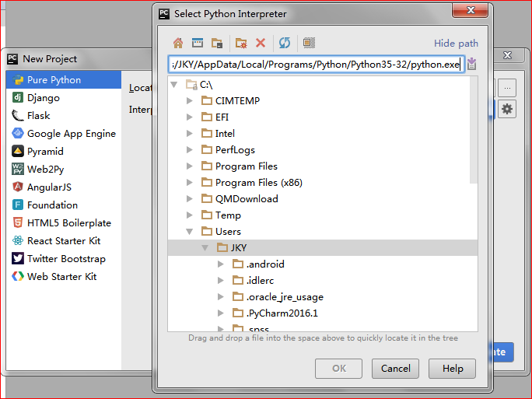The image size is (532, 399).
Task: Click the Hide path link
Action: [x=456, y=44]
